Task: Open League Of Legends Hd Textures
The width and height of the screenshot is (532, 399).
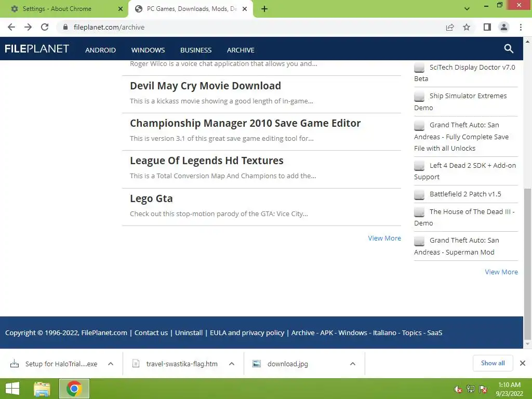Action: pyautogui.click(x=207, y=161)
